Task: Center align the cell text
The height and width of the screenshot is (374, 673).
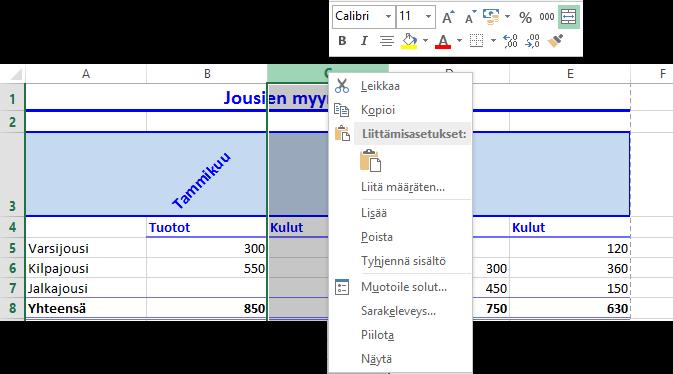Action: click(387, 41)
